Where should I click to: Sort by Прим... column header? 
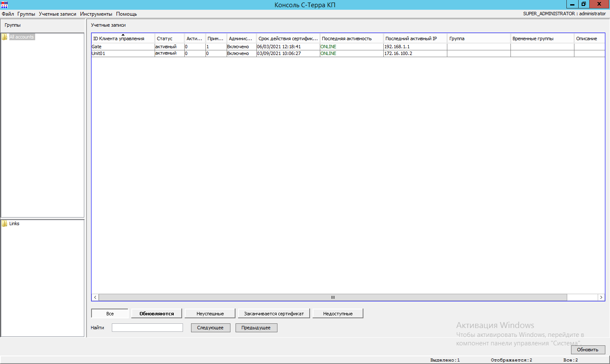click(216, 39)
